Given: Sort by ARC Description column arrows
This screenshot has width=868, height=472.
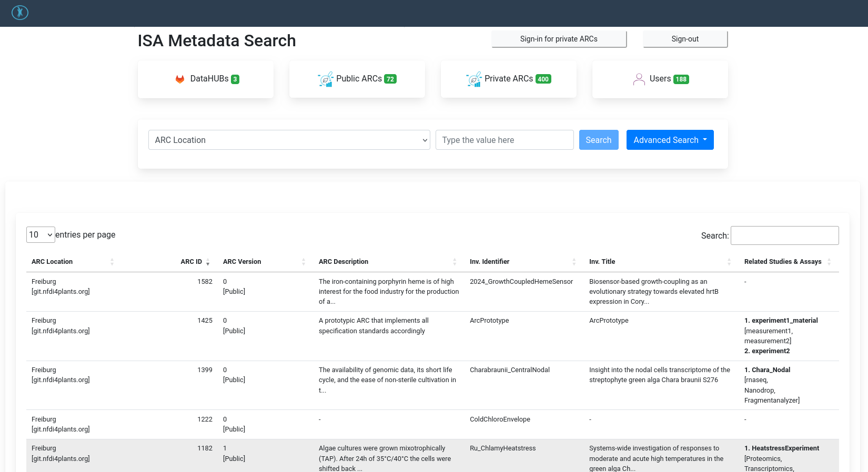Looking at the screenshot, I should 455,262.
